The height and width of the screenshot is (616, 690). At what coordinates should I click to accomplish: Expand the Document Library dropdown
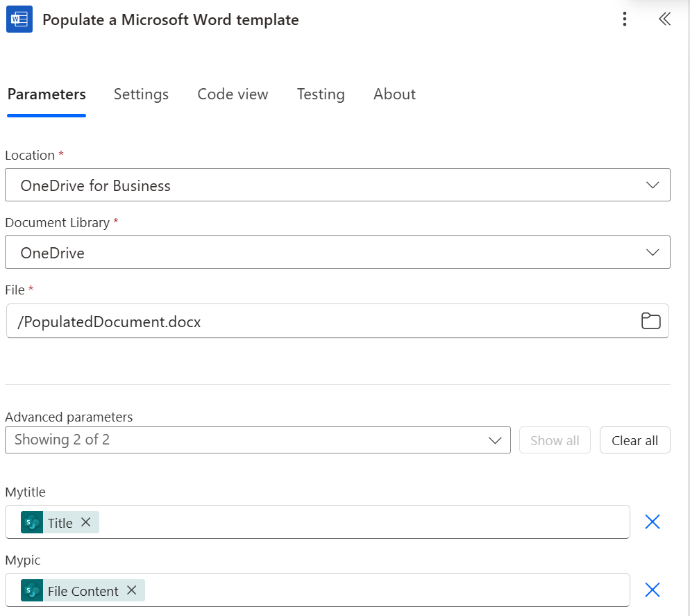(651, 252)
